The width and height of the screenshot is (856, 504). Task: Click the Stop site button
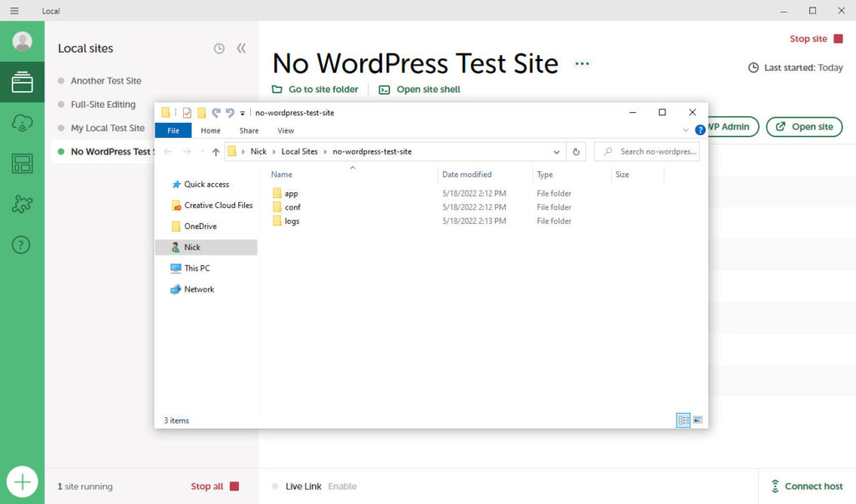816,38
